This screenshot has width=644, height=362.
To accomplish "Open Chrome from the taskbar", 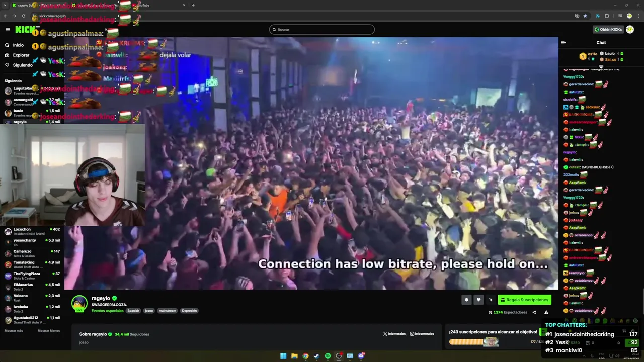I will 305,356.
